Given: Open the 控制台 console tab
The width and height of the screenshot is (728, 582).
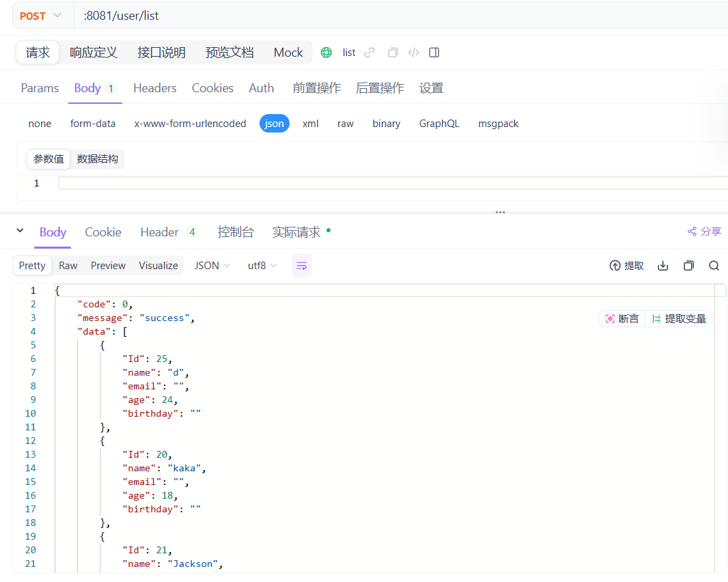Looking at the screenshot, I should click(236, 232).
